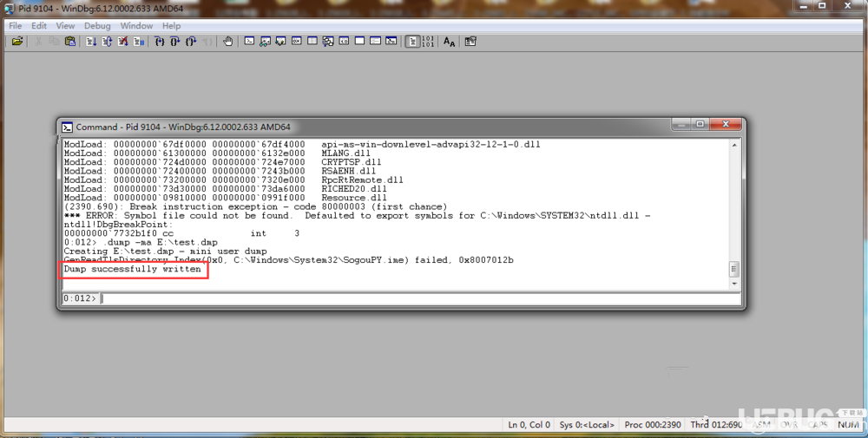
Task: Click the Step Over braces icon
Action: click(175, 42)
